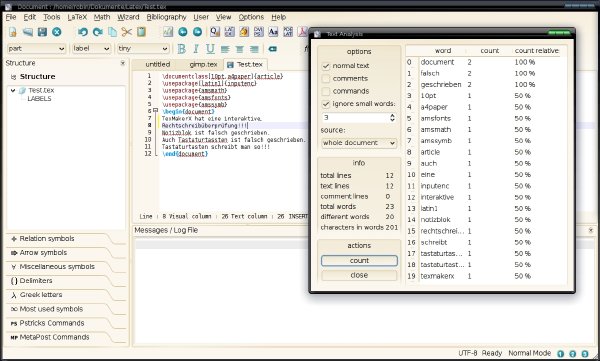This screenshot has width=600, height=361.
Task: Collapse the Test.tex tree node arrow
Action: click(13, 90)
